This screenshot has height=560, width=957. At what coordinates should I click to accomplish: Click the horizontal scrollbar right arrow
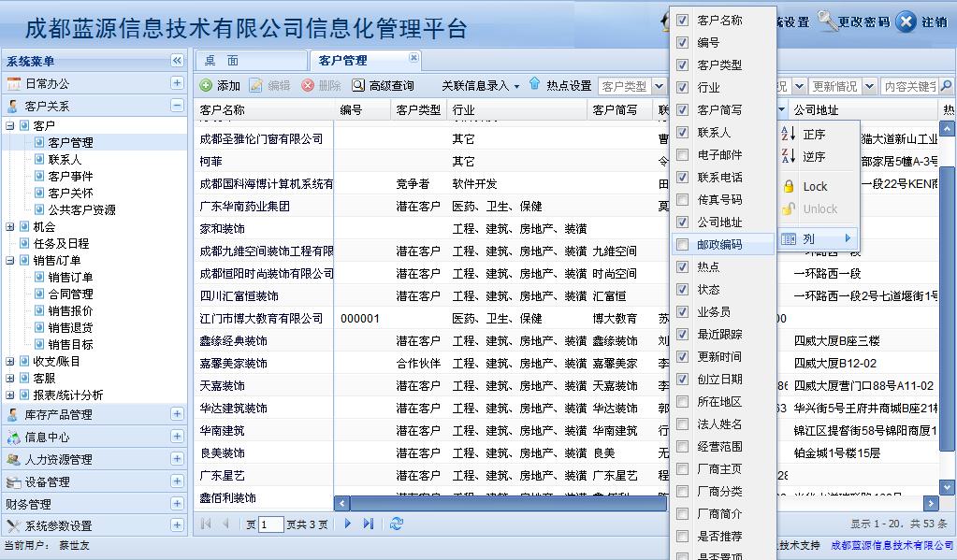coord(931,503)
